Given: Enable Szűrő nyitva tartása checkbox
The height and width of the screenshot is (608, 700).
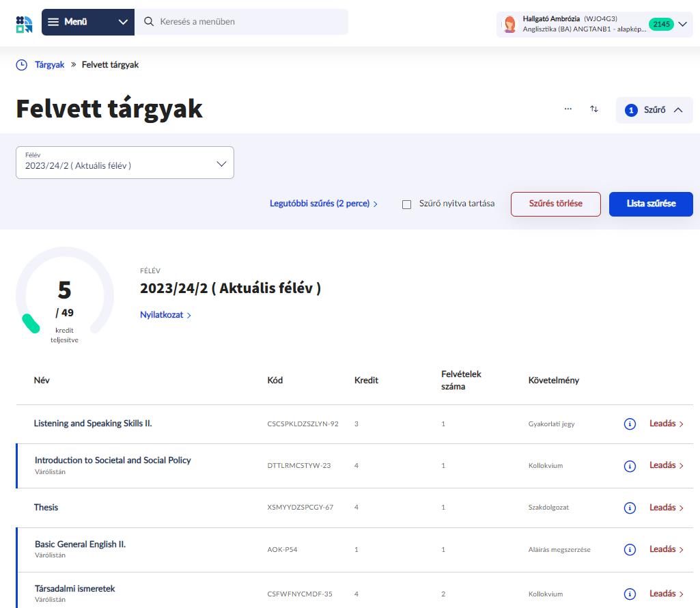Looking at the screenshot, I should click(x=407, y=204).
